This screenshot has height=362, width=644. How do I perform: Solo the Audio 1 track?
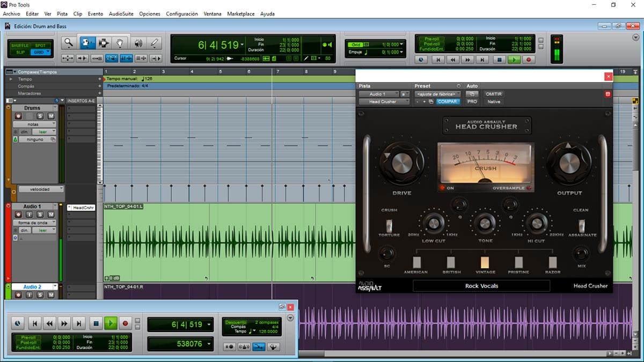coord(40,214)
